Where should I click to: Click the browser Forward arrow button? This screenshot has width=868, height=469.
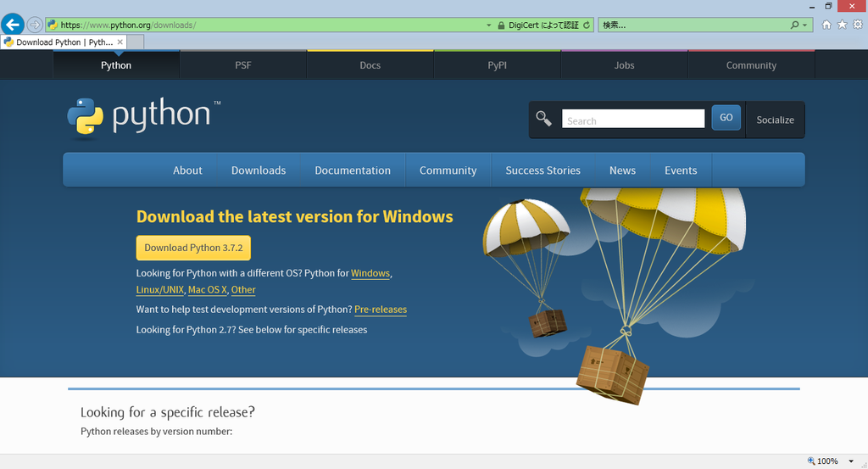click(34, 25)
